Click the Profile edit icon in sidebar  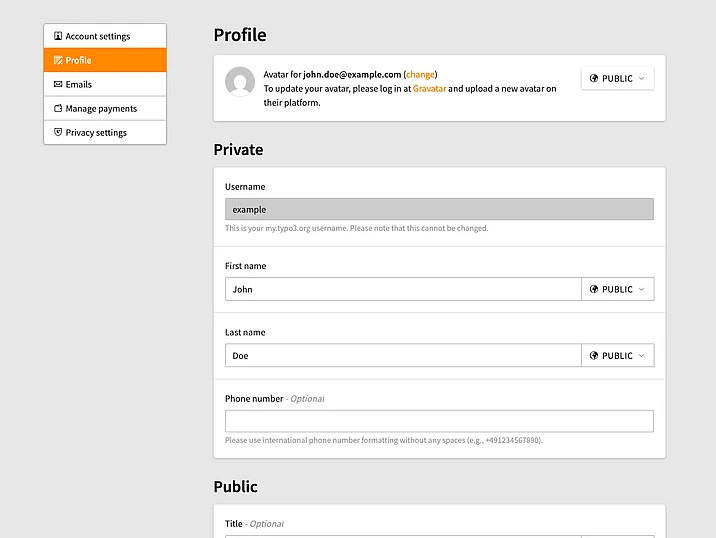click(x=58, y=60)
